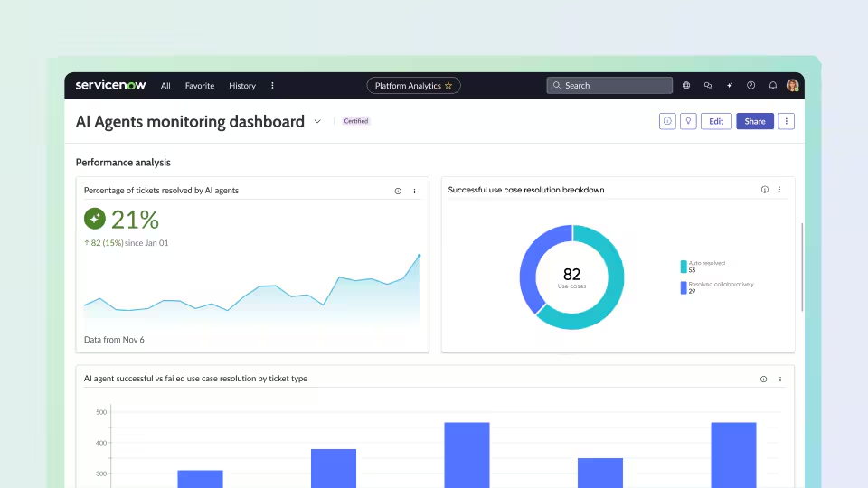The image size is (868, 488).
Task: Open the History menu
Action: click(x=242, y=86)
